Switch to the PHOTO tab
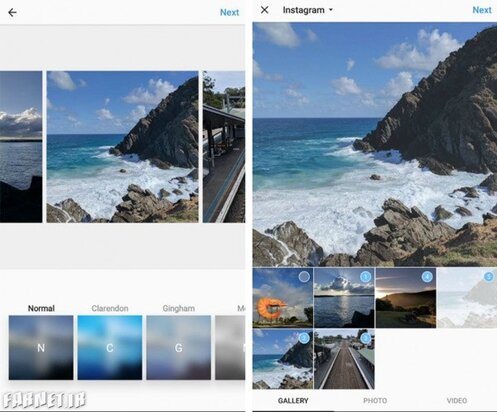The width and height of the screenshot is (497, 412). [375, 400]
